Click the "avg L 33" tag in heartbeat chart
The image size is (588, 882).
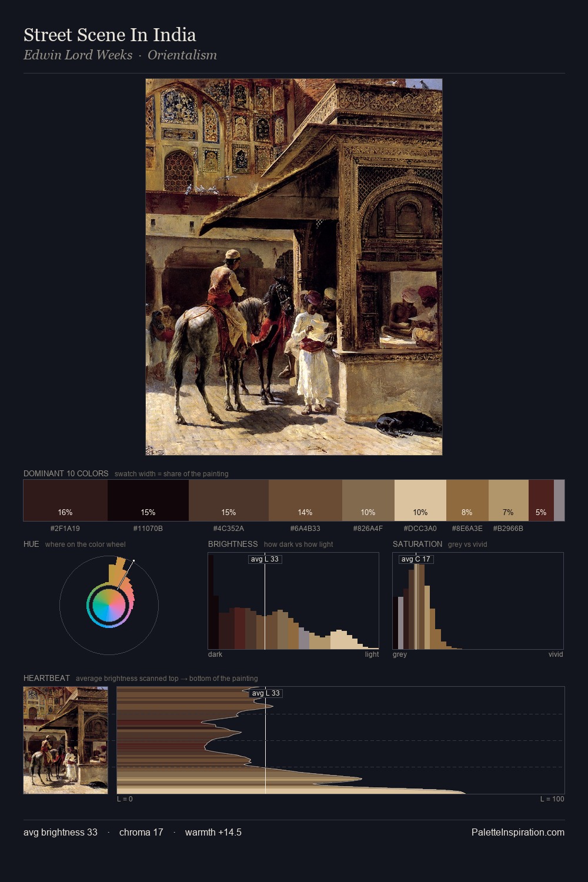tap(266, 693)
